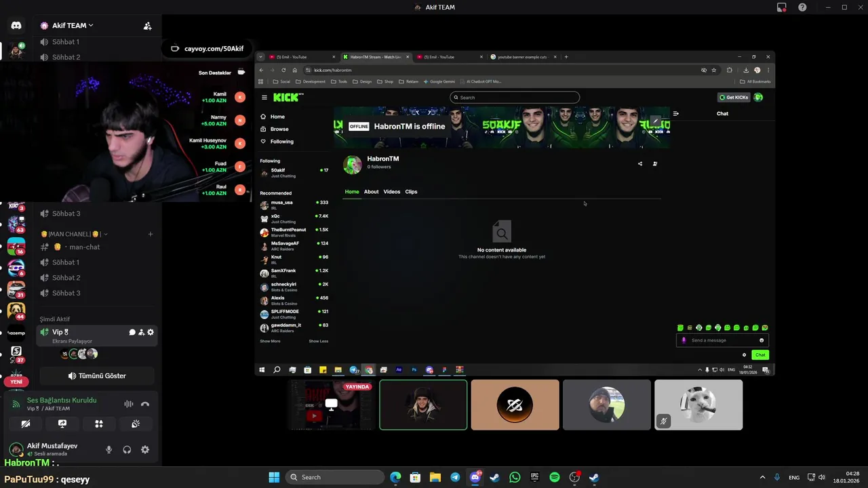Viewport: 868px width, 488px height.
Task: Edit the Kick channel banner pencil
Action: 655,121
